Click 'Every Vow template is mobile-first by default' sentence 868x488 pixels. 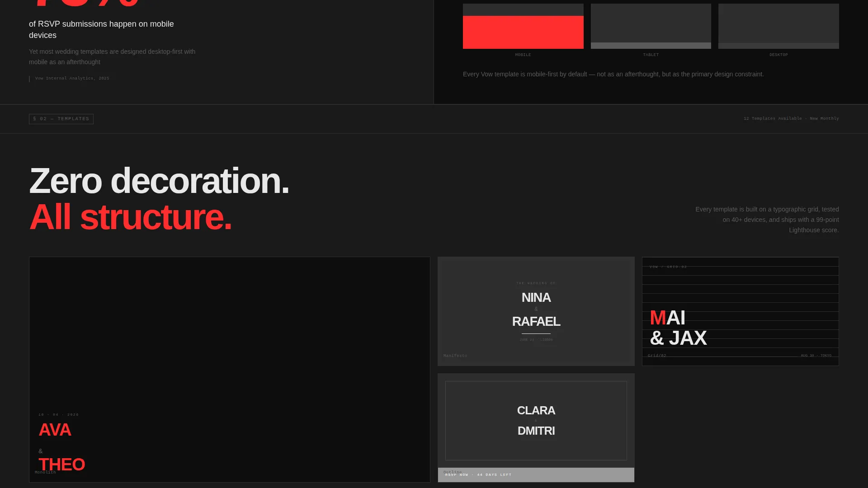click(x=613, y=74)
